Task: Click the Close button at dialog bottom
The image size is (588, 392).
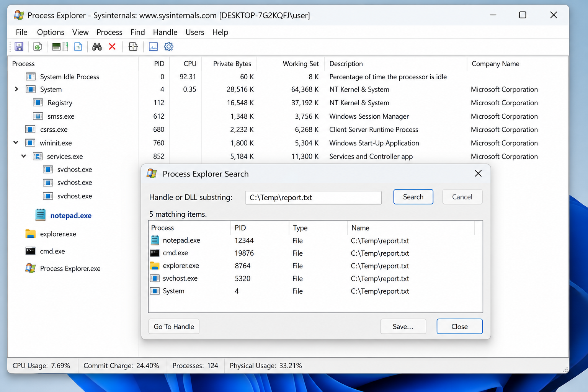Action: point(459,327)
